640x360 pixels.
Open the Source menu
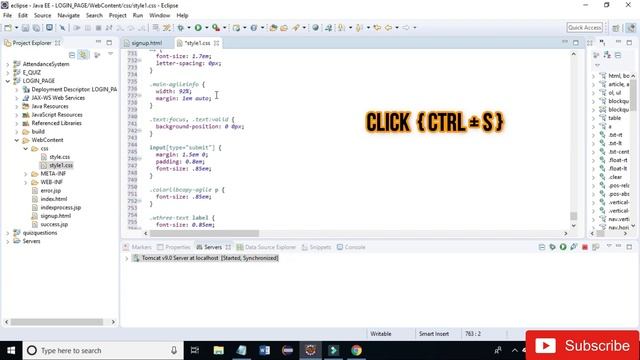tap(42, 15)
